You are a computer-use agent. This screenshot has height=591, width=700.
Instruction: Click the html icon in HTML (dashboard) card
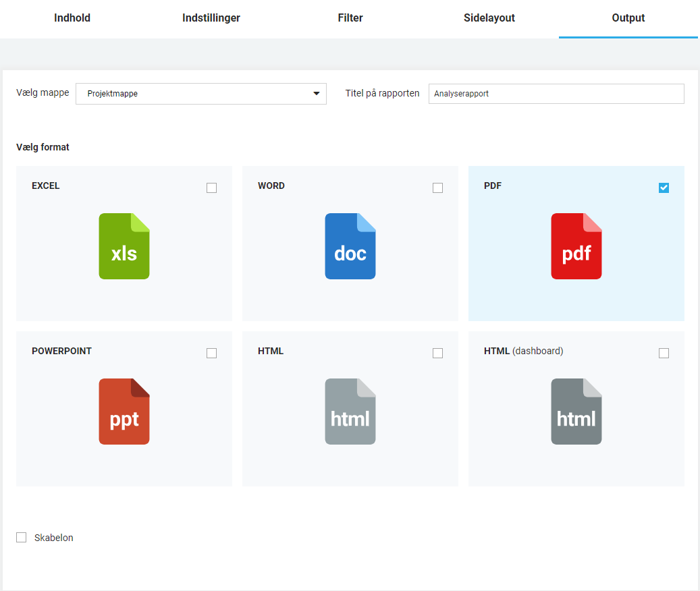576,412
